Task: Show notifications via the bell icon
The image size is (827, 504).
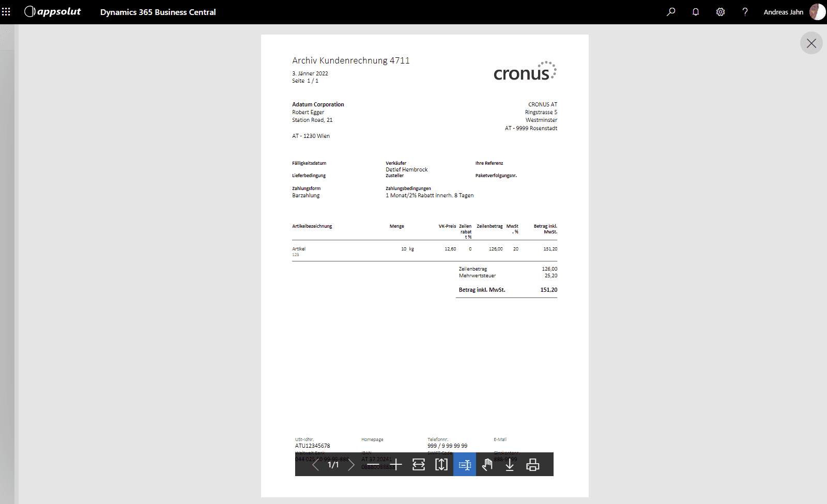Action: (x=696, y=12)
